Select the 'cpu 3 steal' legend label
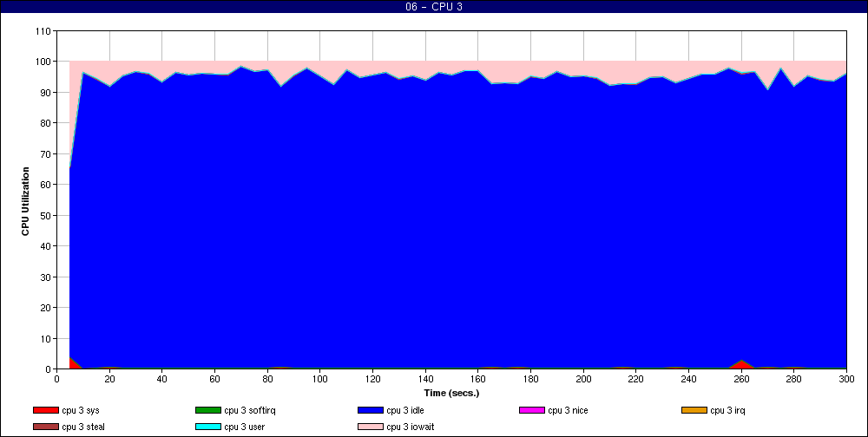This screenshot has height=437, width=868. (x=83, y=427)
